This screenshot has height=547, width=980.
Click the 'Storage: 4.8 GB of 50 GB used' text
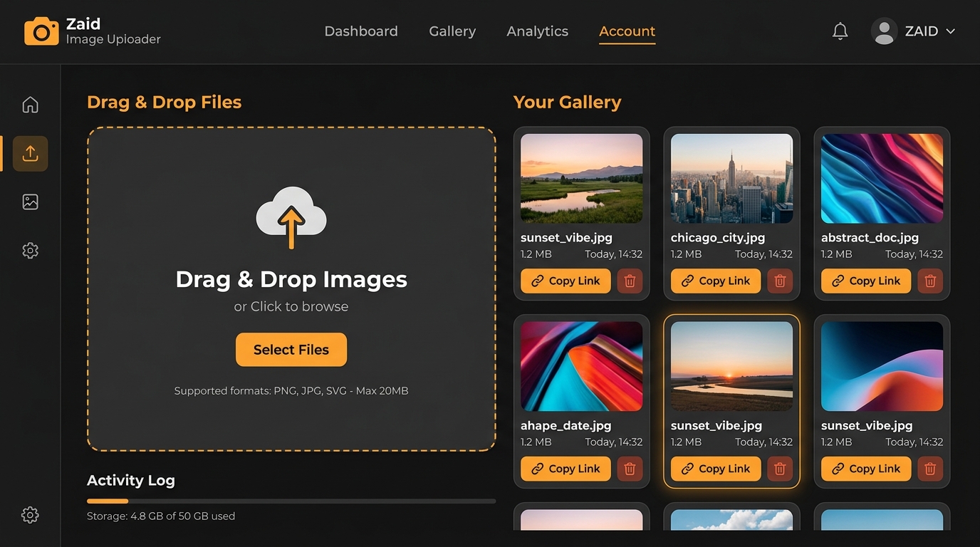tap(161, 516)
